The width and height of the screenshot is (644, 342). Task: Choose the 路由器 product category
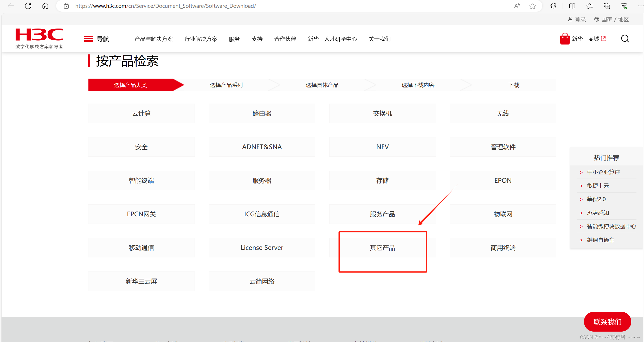point(262,113)
